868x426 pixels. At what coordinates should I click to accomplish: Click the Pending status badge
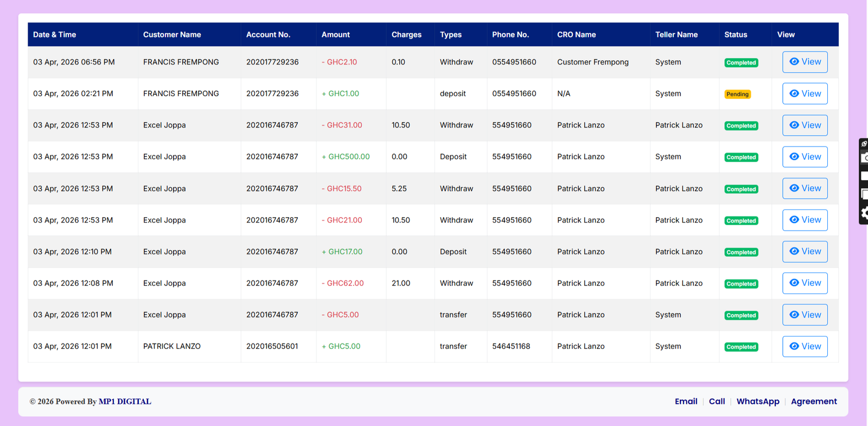tap(737, 94)
